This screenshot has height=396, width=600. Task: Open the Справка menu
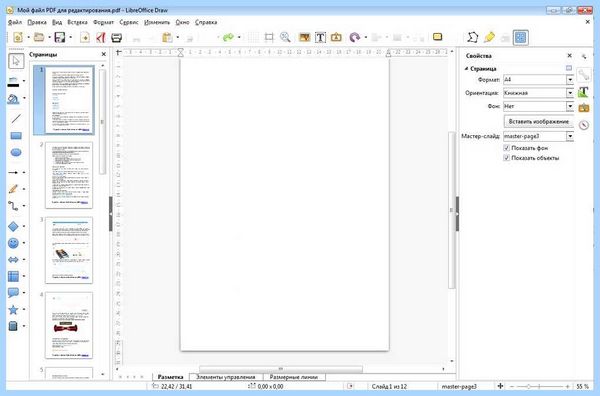tap(206, 22)
